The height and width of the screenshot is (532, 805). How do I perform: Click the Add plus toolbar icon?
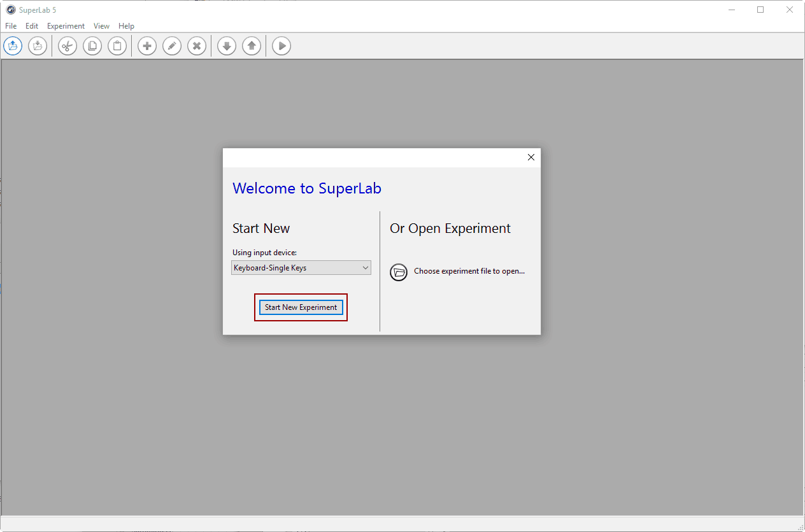(x=147, y=46)
